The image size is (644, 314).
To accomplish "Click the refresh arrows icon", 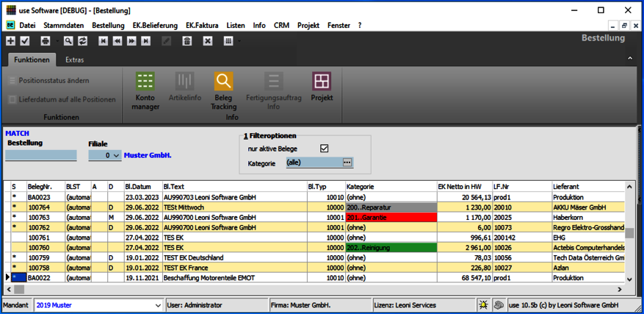I will tap(82, 41).
